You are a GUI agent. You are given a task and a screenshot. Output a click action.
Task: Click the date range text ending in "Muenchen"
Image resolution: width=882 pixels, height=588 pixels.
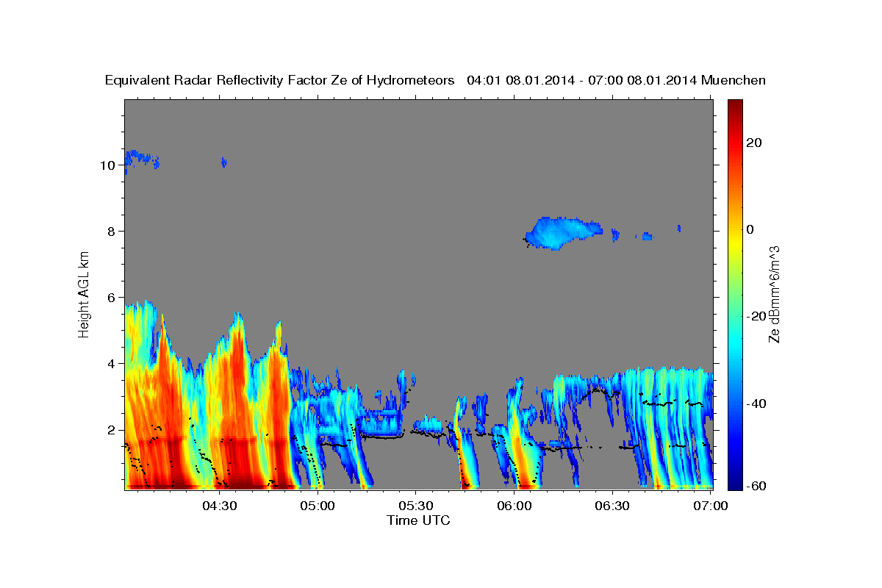tap(617, 81)
